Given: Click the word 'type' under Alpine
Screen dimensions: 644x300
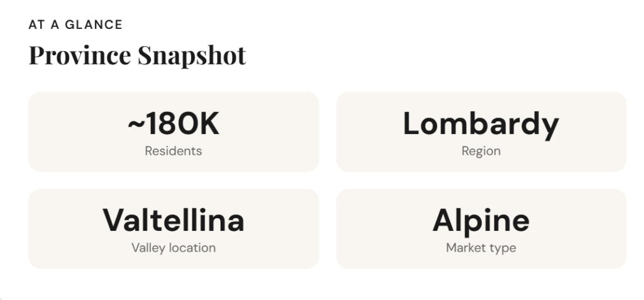Looking at the screenshot, I should pyautogui.click(x=503, y=248).
